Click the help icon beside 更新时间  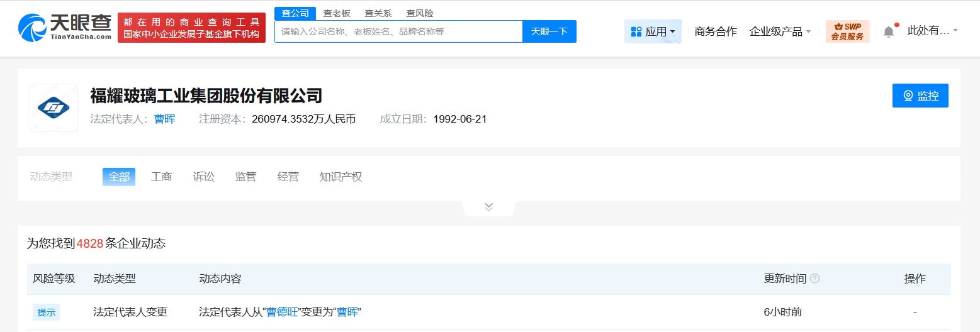click(814, 279)
